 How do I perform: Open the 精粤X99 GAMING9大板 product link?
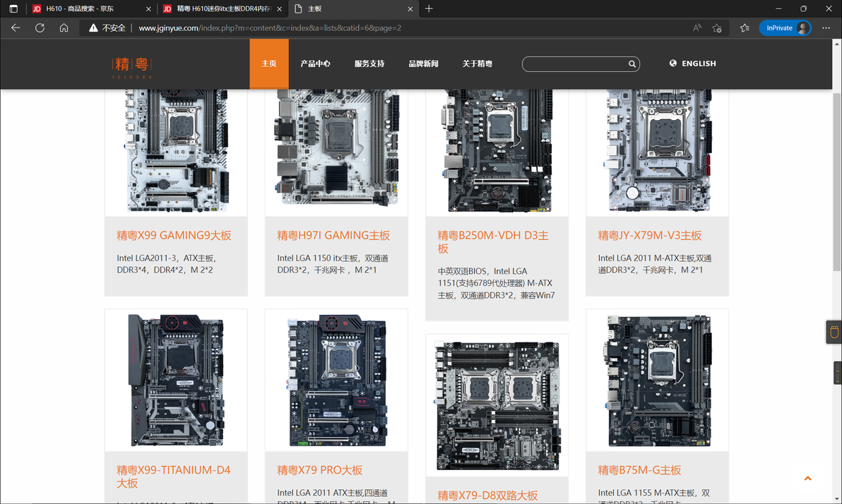174,235
